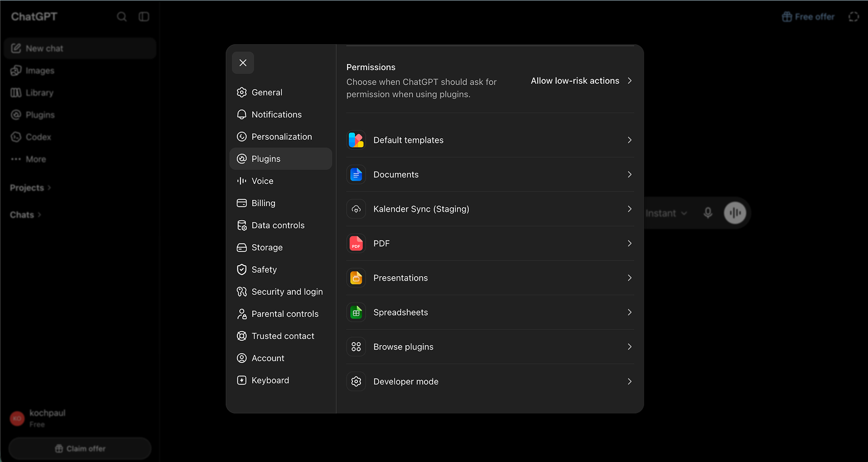The image size is (868, 462).
Task: Expand Developer mode row chevron
Action: pos(629,381)
